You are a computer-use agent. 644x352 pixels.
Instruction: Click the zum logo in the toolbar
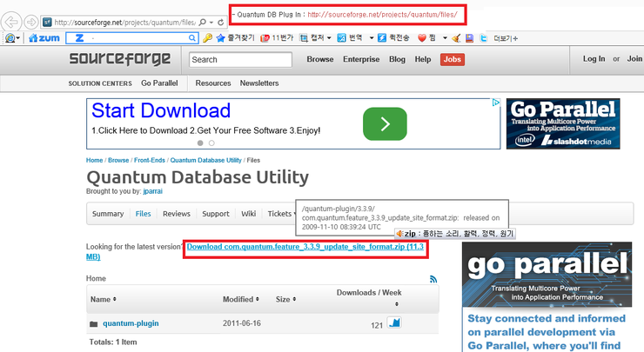[x=44, y=38]
